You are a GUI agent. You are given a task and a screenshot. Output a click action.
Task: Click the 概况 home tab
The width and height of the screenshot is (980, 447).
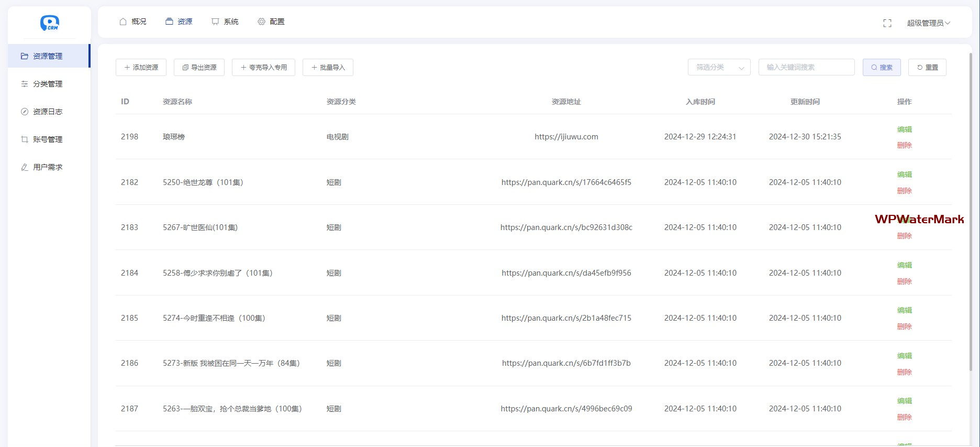pyautogui.click(x=133, y=21)
